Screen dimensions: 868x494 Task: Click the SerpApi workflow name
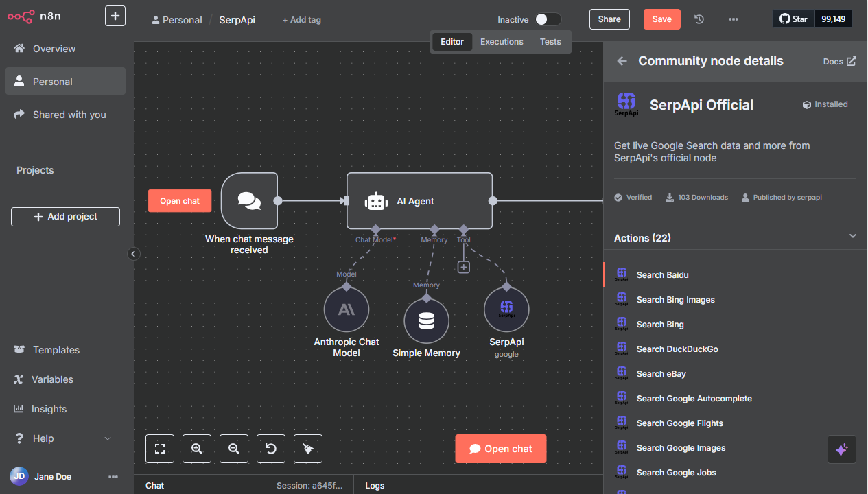[x=237, y=20]
